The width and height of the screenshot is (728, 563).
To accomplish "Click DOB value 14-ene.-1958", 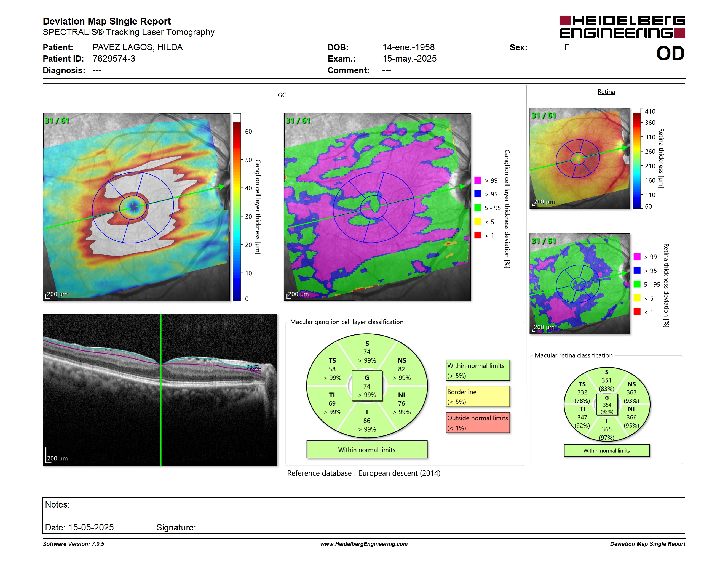I will pos(408,47).
